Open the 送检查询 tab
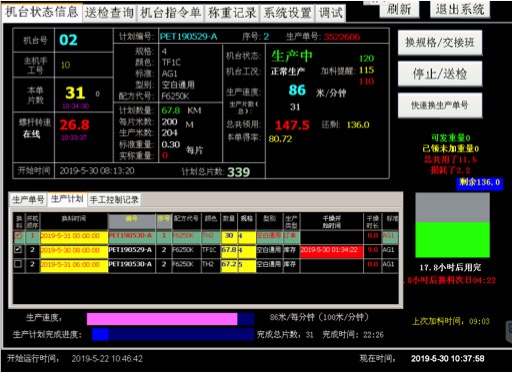Image resolution: width=513 pixels, height=372 pixels. pyautogui.click(x=109, y=13)
